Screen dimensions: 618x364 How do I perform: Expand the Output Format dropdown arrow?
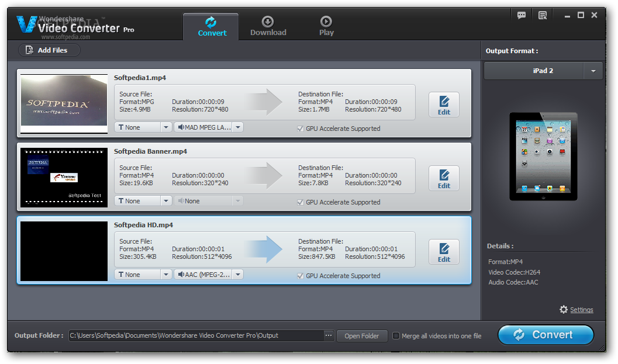pyautogui.click(x=593, y=71)
